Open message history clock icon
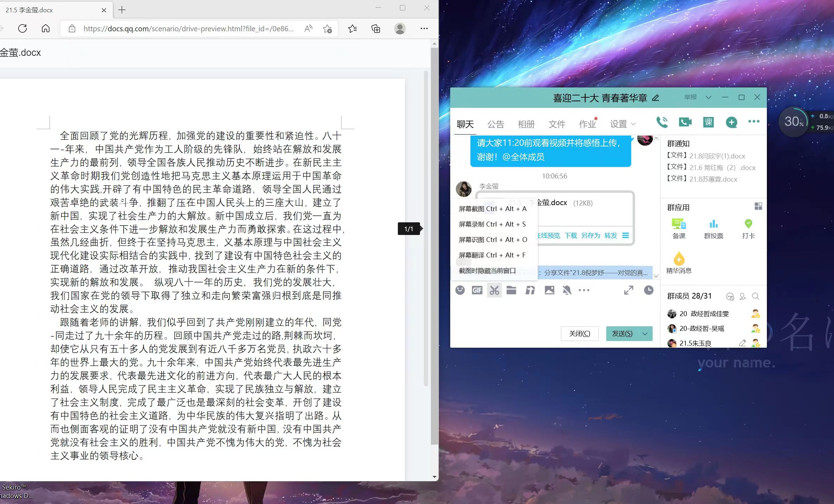834x504 pixels. point(648,290)
